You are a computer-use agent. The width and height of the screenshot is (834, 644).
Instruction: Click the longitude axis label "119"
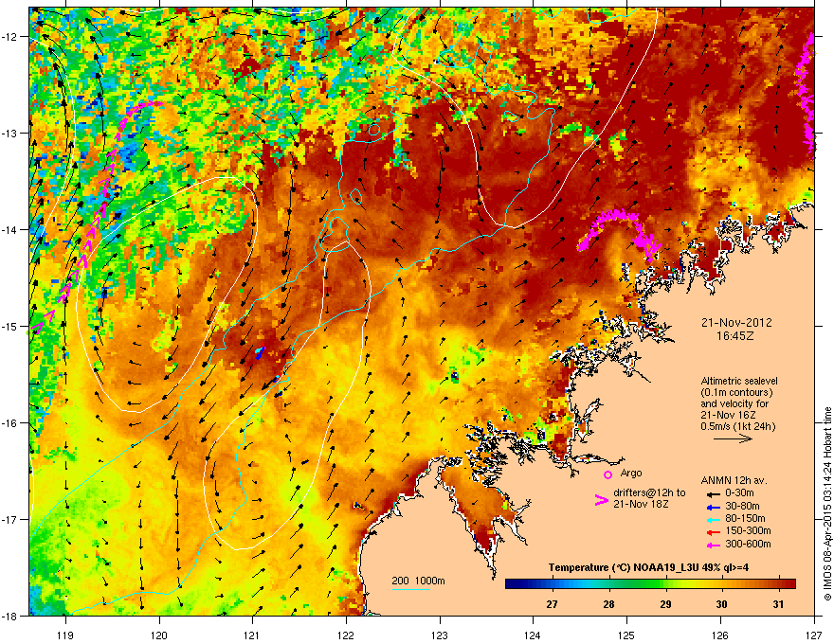(65, 635)
